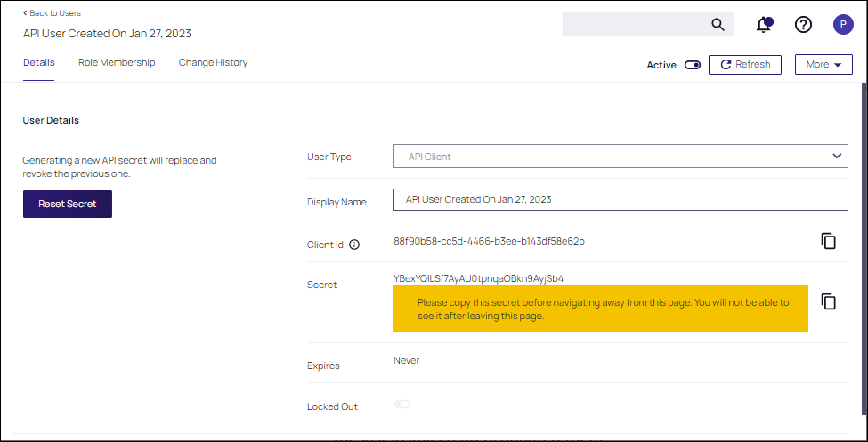The height and width of the screenshot is (442, 868).
Task: Show the Client Id info tooltip icon
Action: 354,245
